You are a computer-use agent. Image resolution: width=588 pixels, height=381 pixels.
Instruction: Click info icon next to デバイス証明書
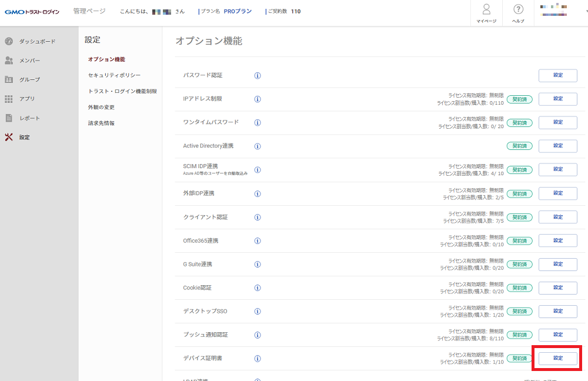258,358
